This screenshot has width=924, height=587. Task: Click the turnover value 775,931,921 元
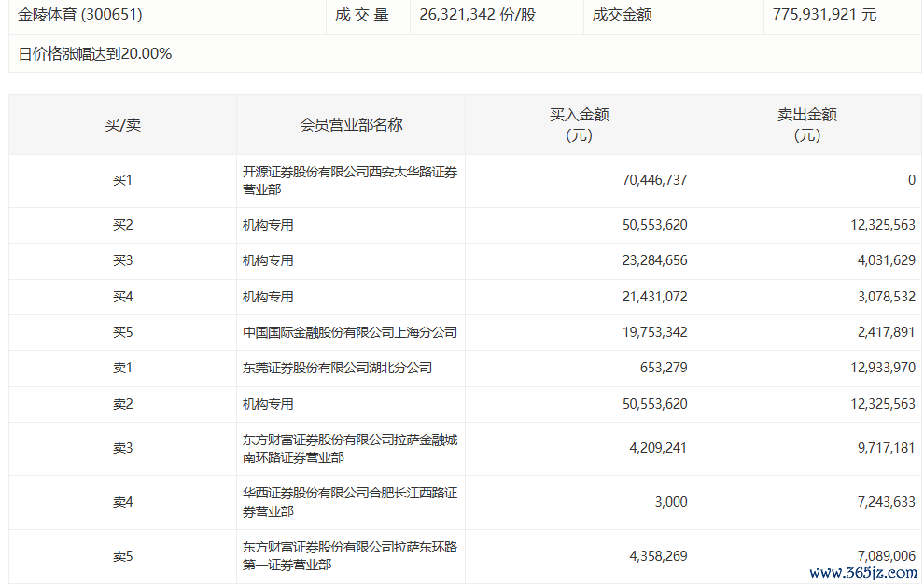[824, 15]
